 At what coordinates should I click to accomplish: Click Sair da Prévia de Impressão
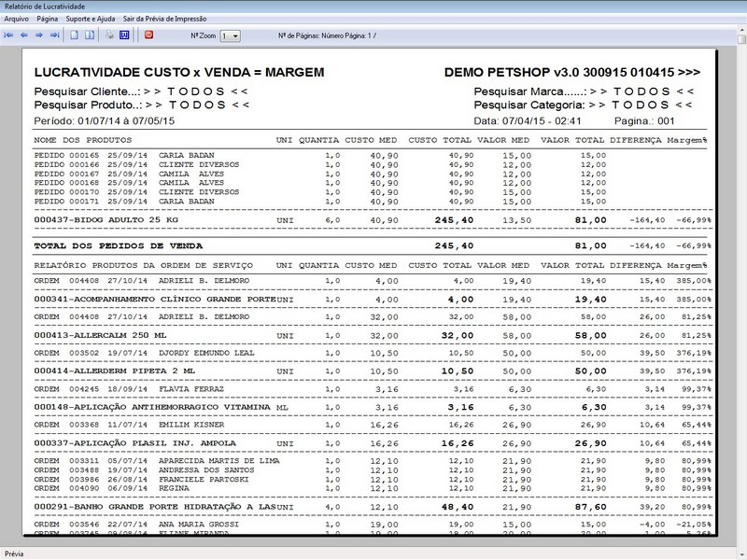167,19
